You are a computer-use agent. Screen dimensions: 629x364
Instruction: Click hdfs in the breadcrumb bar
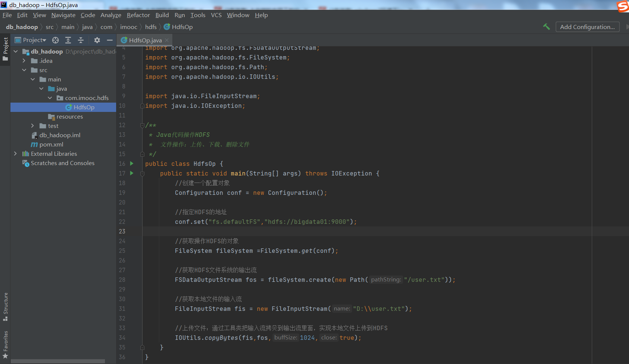click(151, 27)
